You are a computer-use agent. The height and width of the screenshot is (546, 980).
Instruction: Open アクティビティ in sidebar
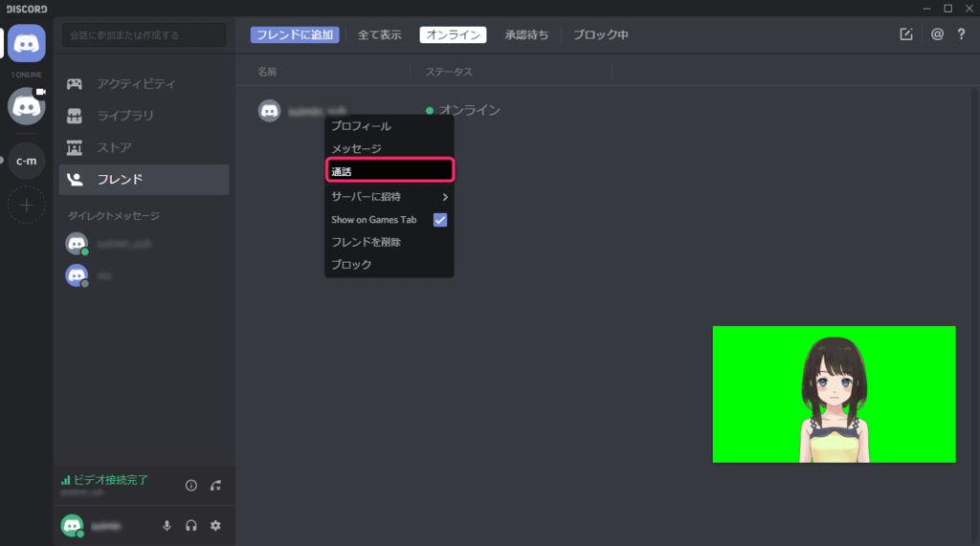tap(144, 84)
